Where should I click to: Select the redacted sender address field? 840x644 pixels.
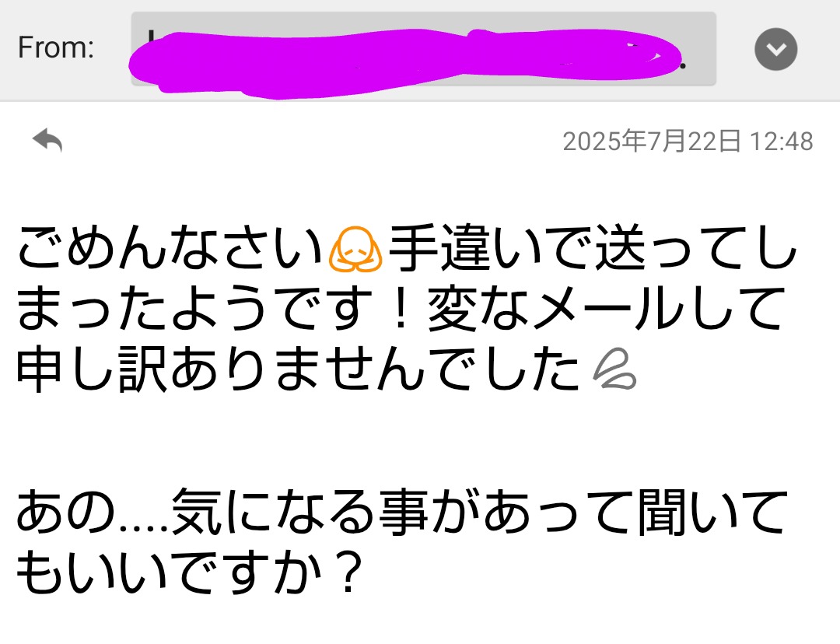(x=423, y=48)
